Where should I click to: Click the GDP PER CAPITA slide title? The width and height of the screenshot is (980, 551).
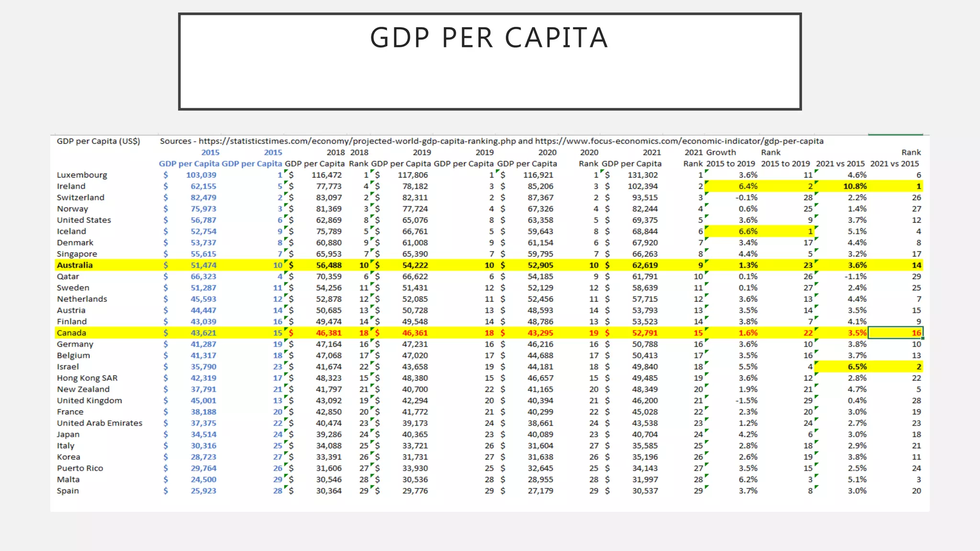(489, 38)
